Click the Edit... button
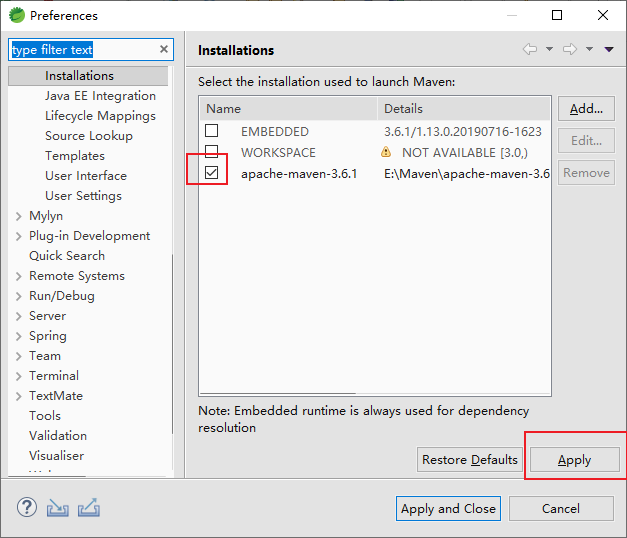The height and width of the screenshot is (538, 627). tap(586, 140)
